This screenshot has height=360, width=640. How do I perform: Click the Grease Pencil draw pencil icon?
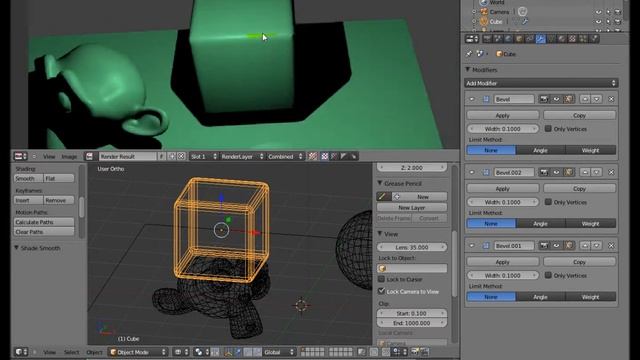tap(383, 197)
